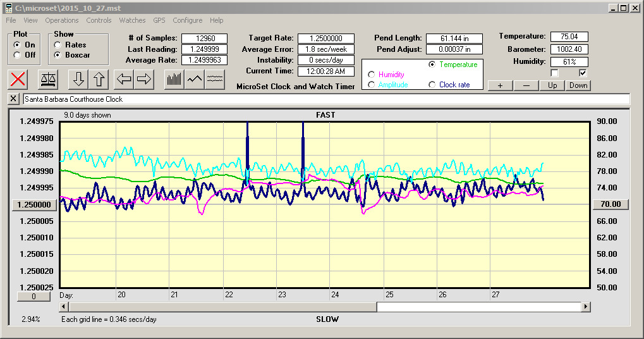
Task: Select the wavy smoothed lines graph icon
Action: (x=214, y=79)
